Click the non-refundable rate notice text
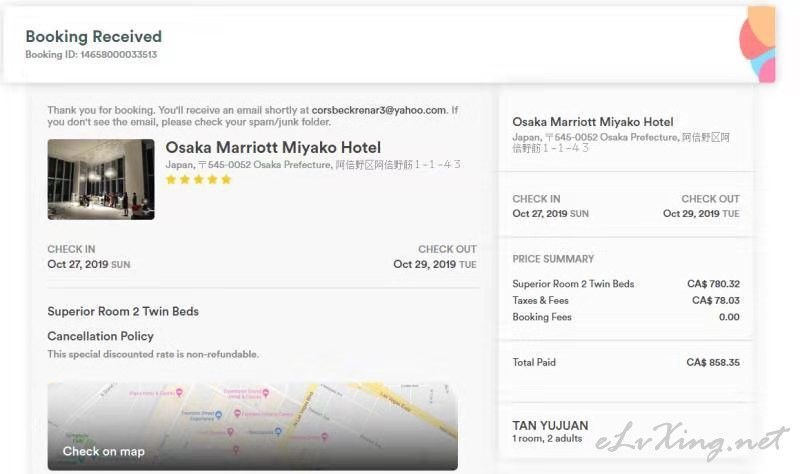 click(153, 354)
